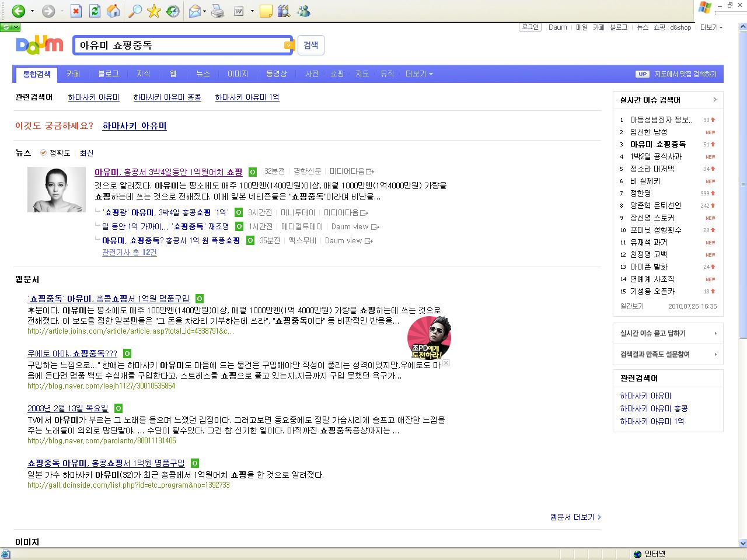Click the external link icon after 미디어다음 on the 경향신문 row

370,171
